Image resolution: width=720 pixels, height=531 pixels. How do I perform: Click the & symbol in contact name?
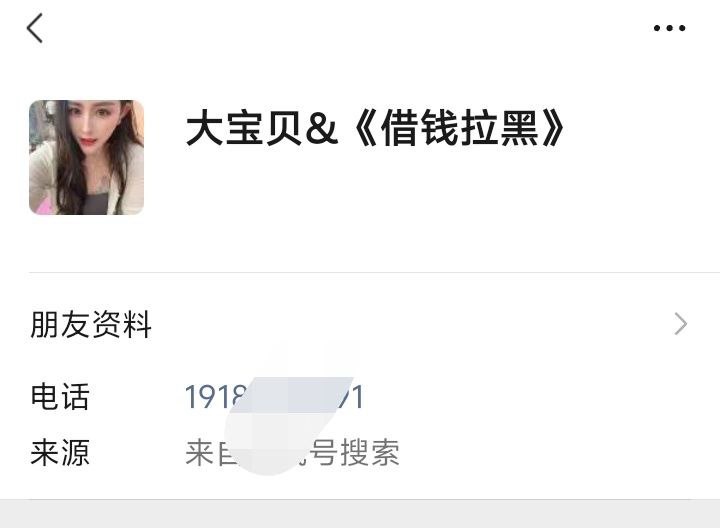321,129
